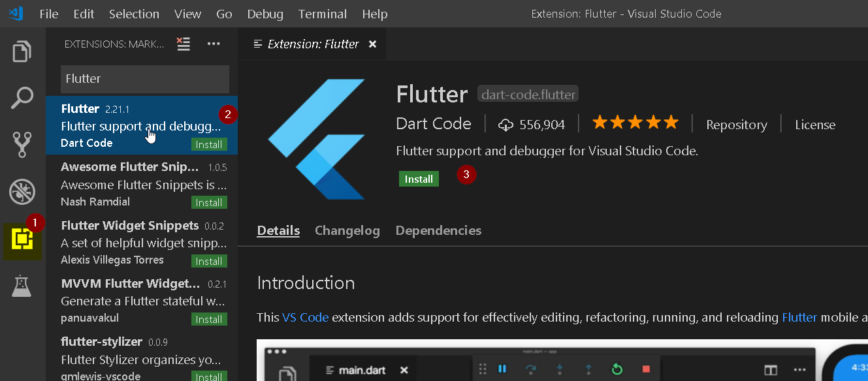The width and height of the screenshot is (868, 381).
Task: Switch to the Changelog tab
Action: (347, 230)
